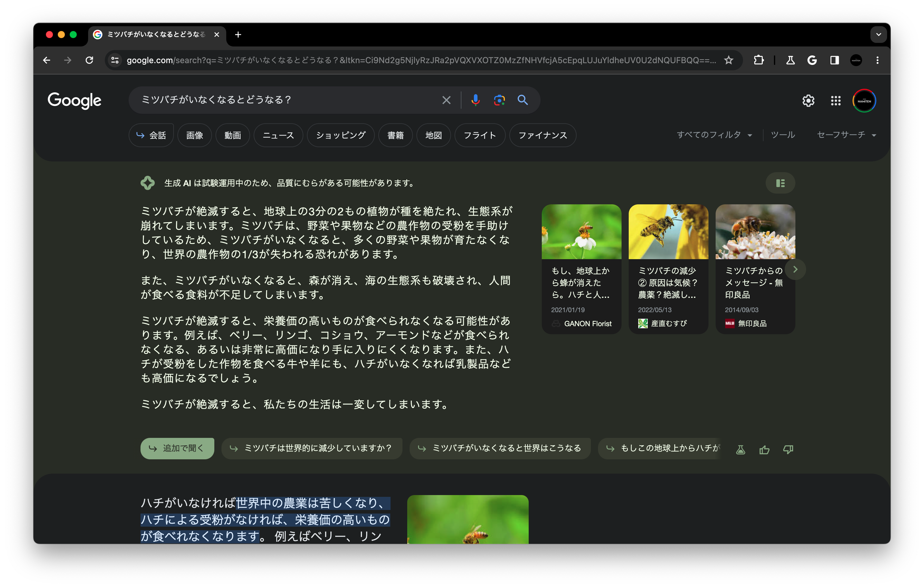Open the ツール options
This screenshot has width=924, height=588.
pyautogui.click(x=783, y=135)
